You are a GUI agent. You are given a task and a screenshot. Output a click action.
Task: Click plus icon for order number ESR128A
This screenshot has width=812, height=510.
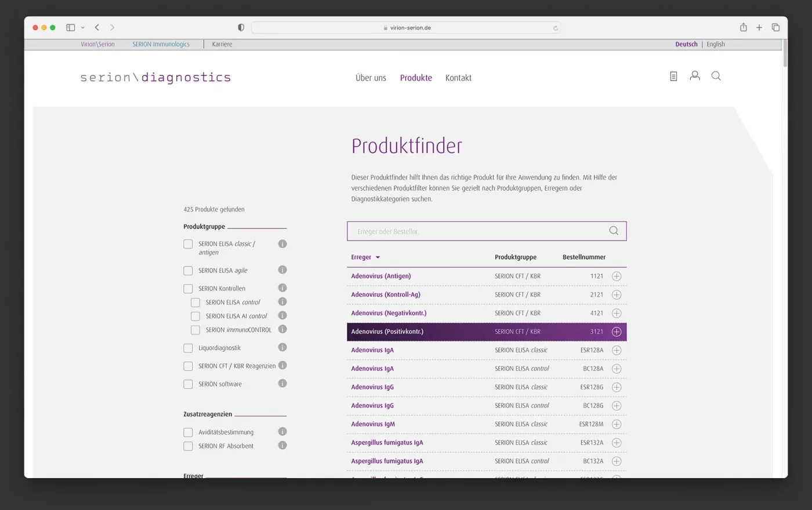click(617, 351)
